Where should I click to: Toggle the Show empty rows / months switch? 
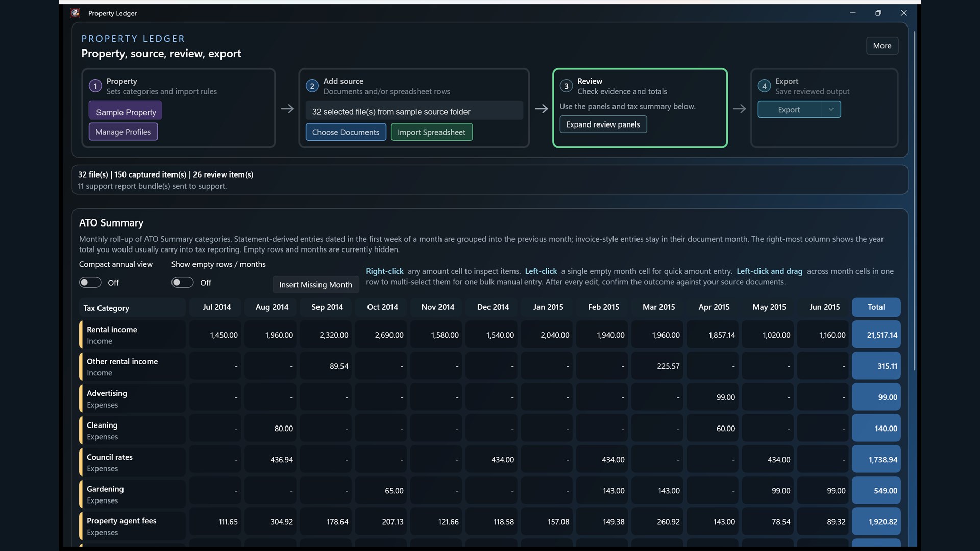[182, 283]
